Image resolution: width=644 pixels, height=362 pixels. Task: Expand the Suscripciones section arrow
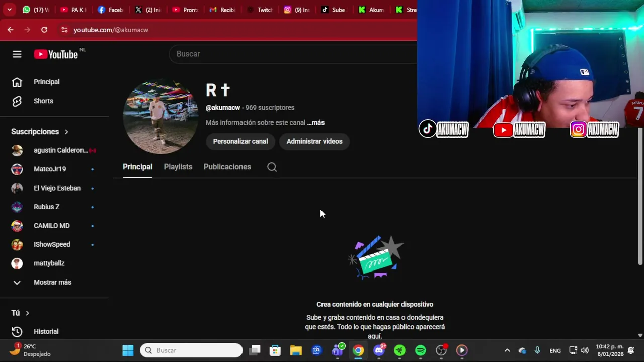(x=66, y=132)
